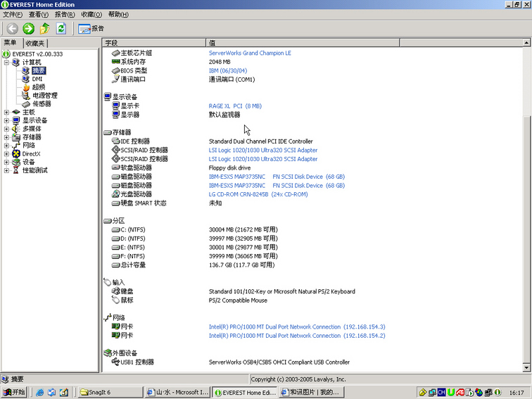Expand the DirectX tree node

click(6, 153)
